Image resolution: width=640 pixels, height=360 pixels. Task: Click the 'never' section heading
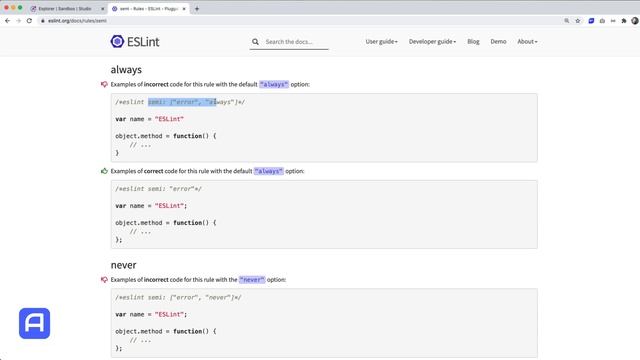click(x=123, y=265)
